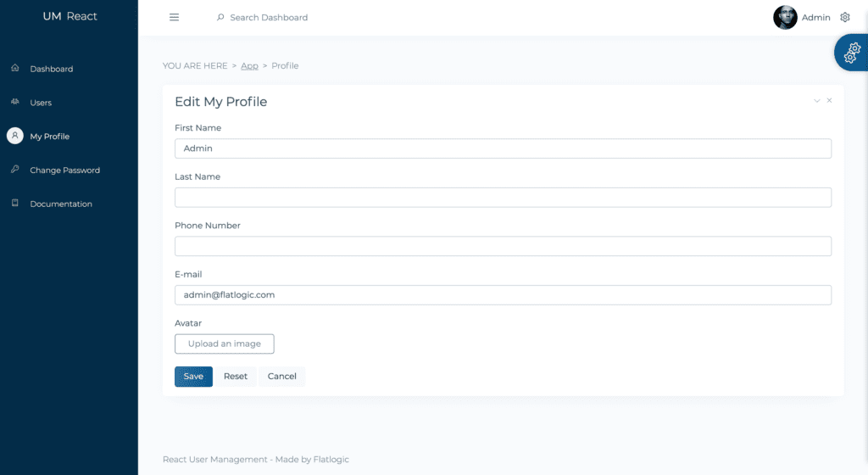This screenshot has height=475, width=868.
Task: Open the blue theme customizer gears button
Action: click(851, 53)
